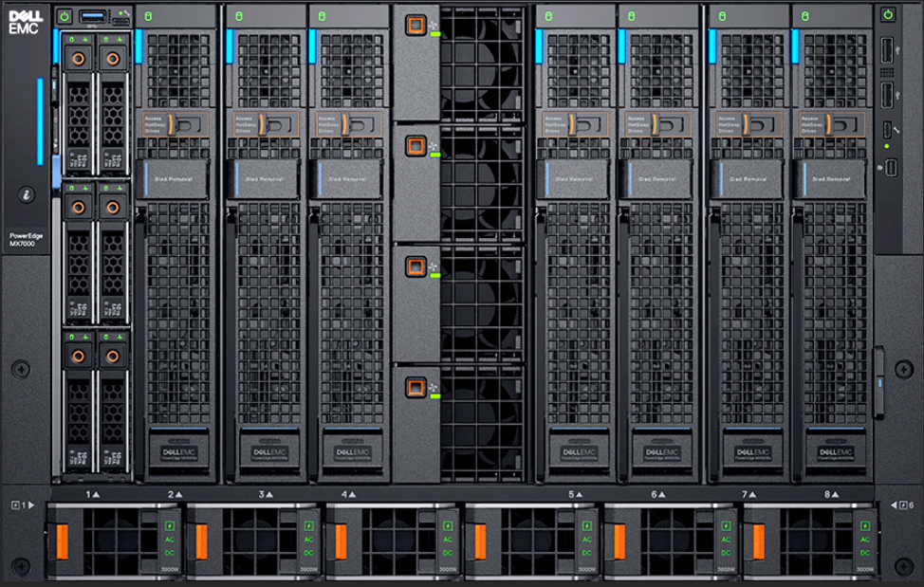
Task: Click the lower full-size USB port on the right panel
Action: click(x=886, y=95)
